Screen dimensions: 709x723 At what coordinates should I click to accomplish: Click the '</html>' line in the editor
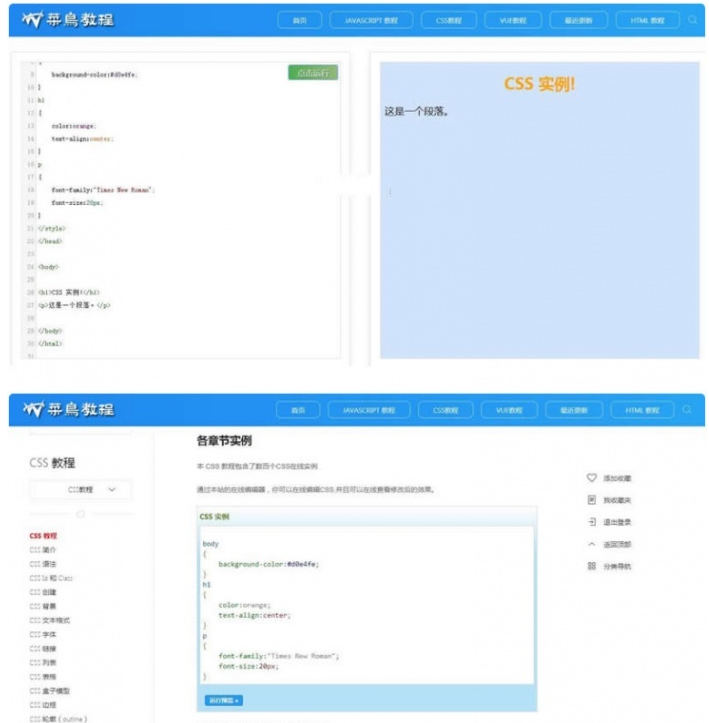point(50,344)
